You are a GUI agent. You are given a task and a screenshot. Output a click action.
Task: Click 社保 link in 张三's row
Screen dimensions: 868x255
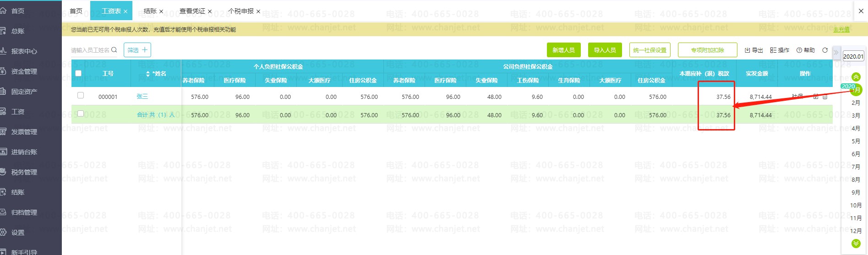coord(797,96)
